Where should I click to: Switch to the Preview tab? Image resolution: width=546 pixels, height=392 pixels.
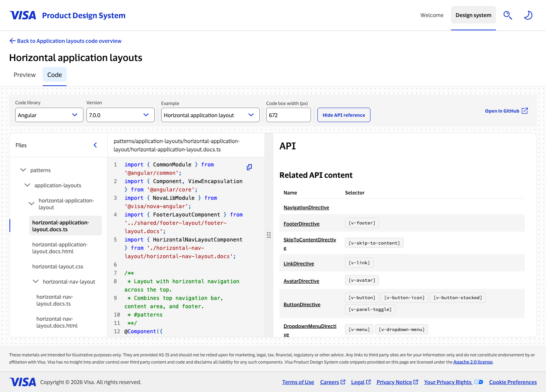click(25, 75)
